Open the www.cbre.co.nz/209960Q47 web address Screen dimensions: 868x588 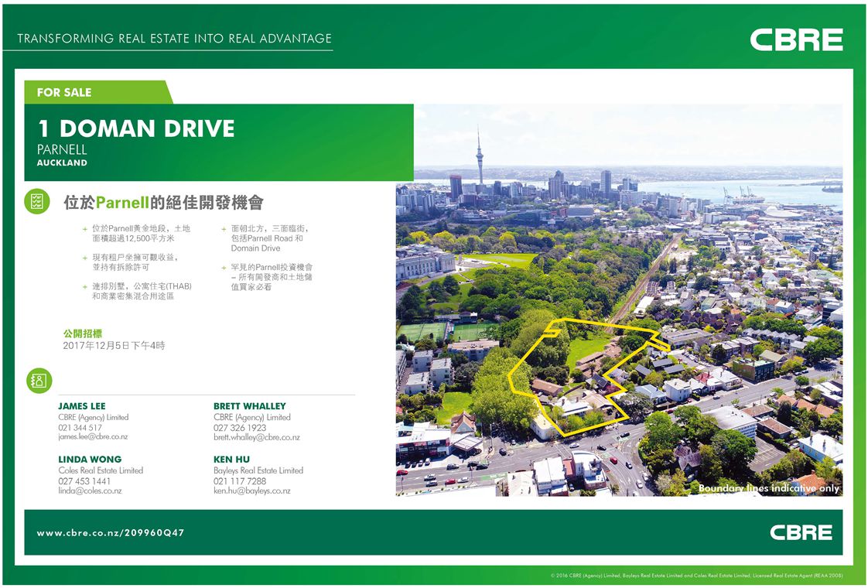(x=110, y=533)
